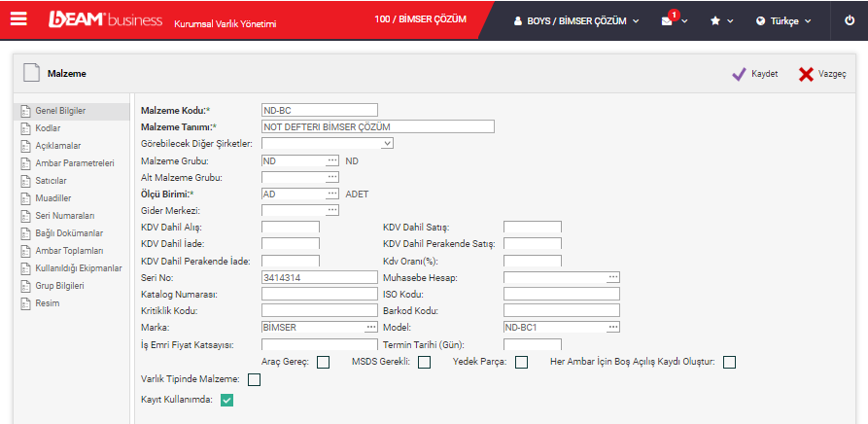Open the Türkçe language dropdown

tap(783, 20)
